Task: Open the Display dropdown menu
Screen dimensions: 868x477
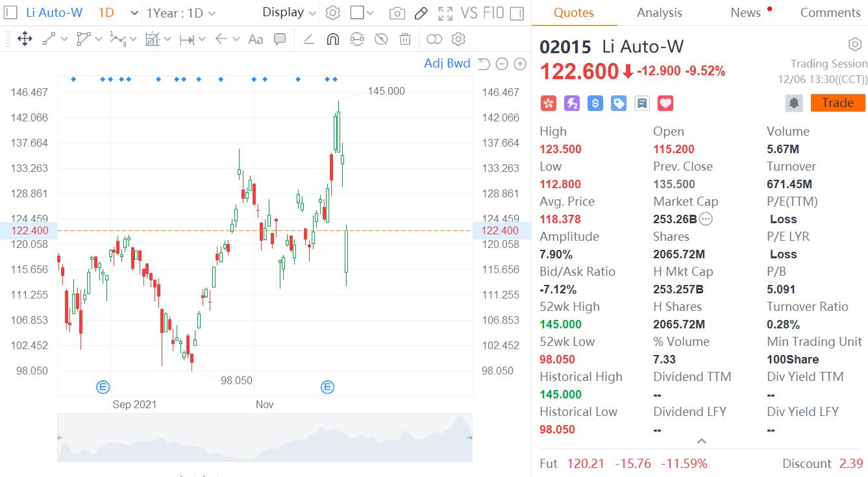Action: (289, 12)
